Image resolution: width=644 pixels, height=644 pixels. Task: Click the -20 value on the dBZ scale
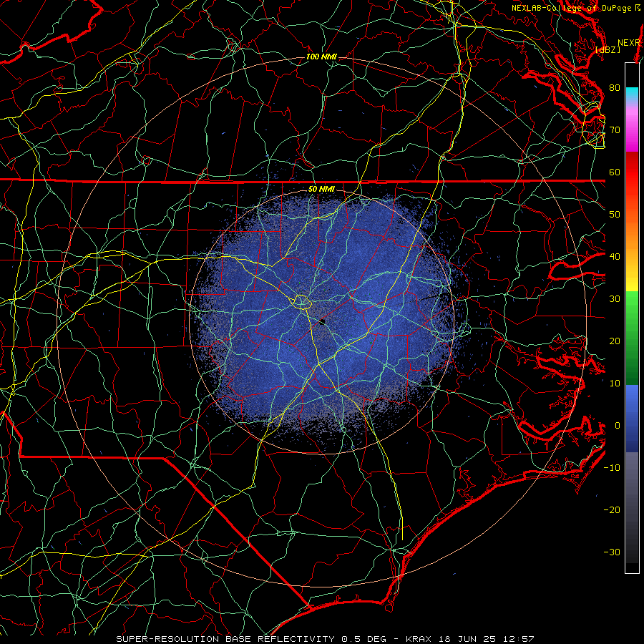(x=612, y=510)
